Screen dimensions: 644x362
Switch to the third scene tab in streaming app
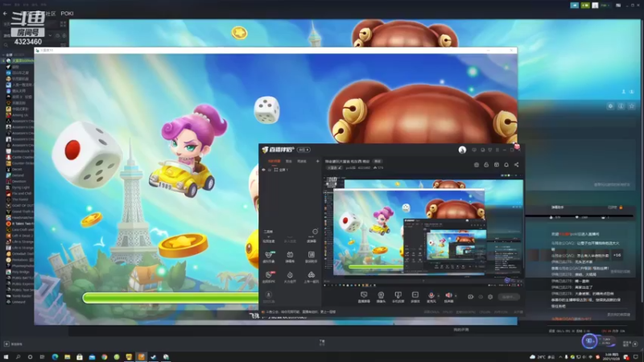pos(302,162)
